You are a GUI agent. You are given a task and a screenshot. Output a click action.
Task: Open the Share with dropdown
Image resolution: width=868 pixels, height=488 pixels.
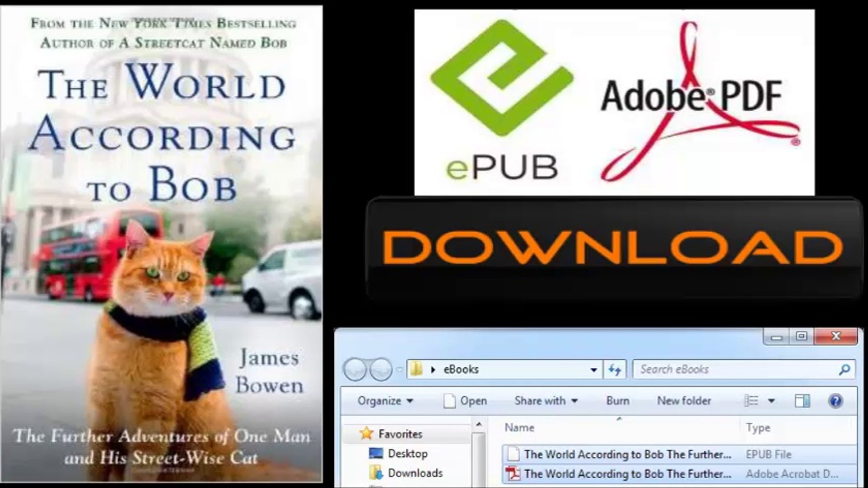click(x=546, y=401)
